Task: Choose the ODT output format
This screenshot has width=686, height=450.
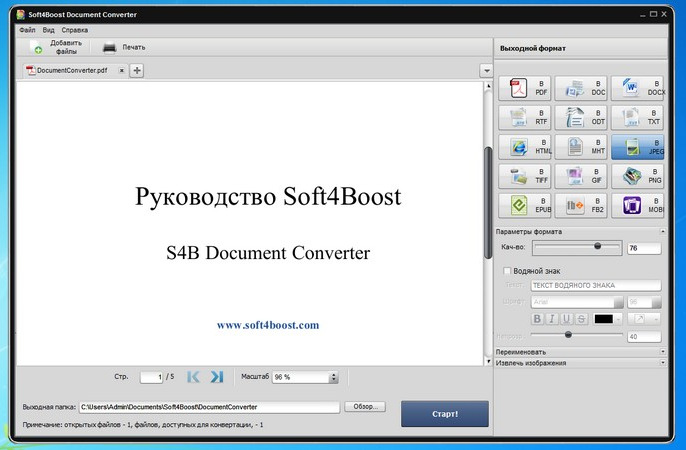Action: point(581,117)
